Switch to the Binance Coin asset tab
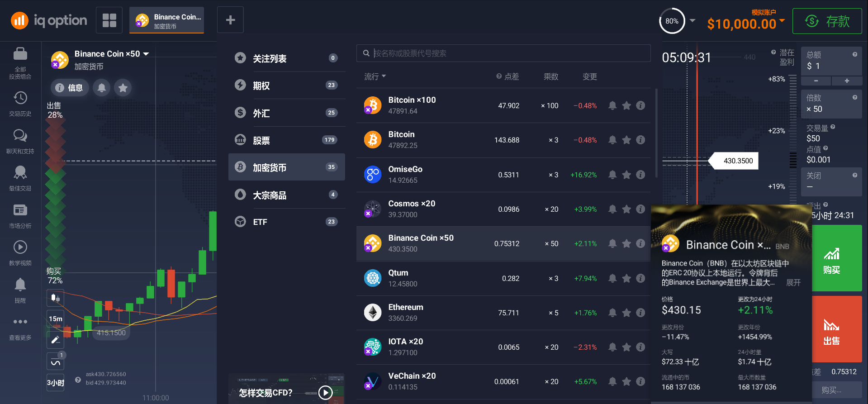 (167, 20)
